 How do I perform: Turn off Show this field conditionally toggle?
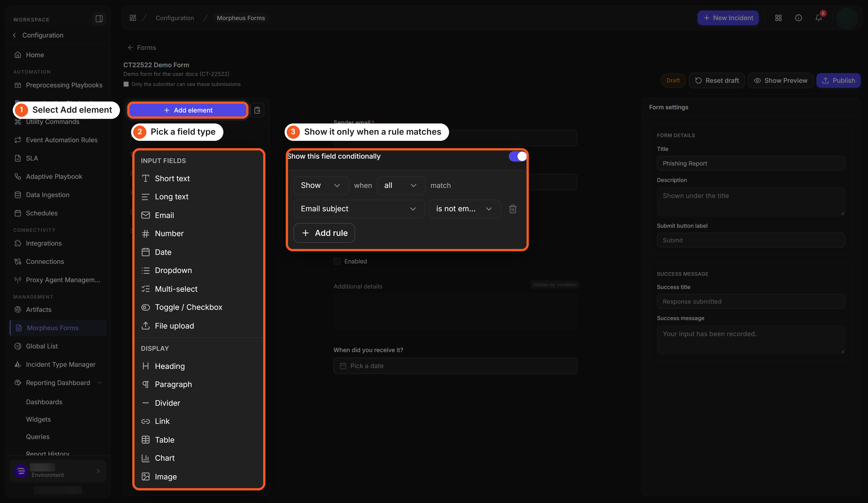(x=517, y=157)
